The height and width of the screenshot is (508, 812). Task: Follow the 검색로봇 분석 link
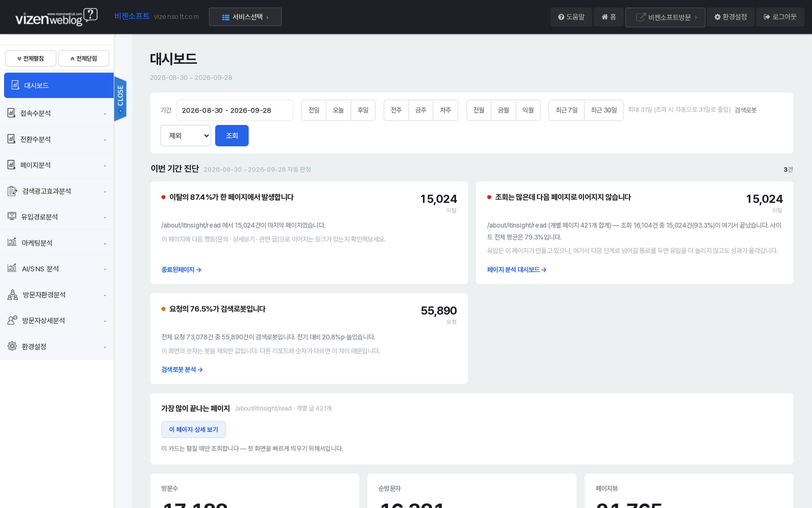[182, 369]
